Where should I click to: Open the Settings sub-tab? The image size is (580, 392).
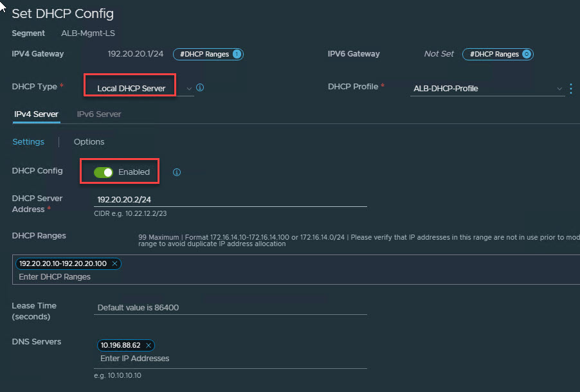(28, 141)
